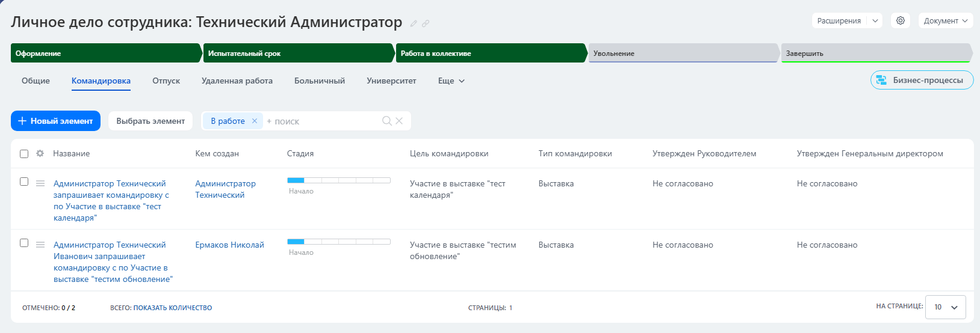Image resolution: width=980 pixels, height=333 pixels.
Task: Click the Кем создан column header
Action: pyautogui.click(x=217, y=153)
